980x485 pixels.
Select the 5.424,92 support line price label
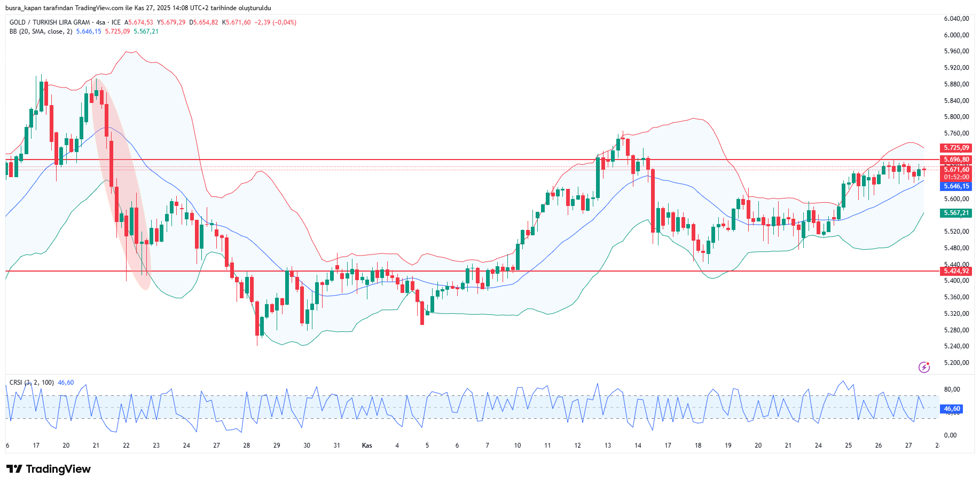click(955, 271)
